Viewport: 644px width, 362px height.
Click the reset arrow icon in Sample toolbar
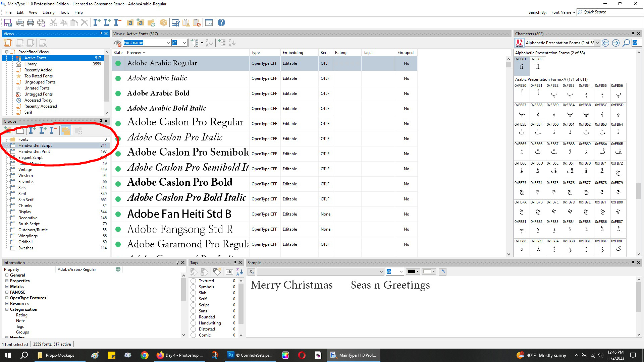(443, 272)
